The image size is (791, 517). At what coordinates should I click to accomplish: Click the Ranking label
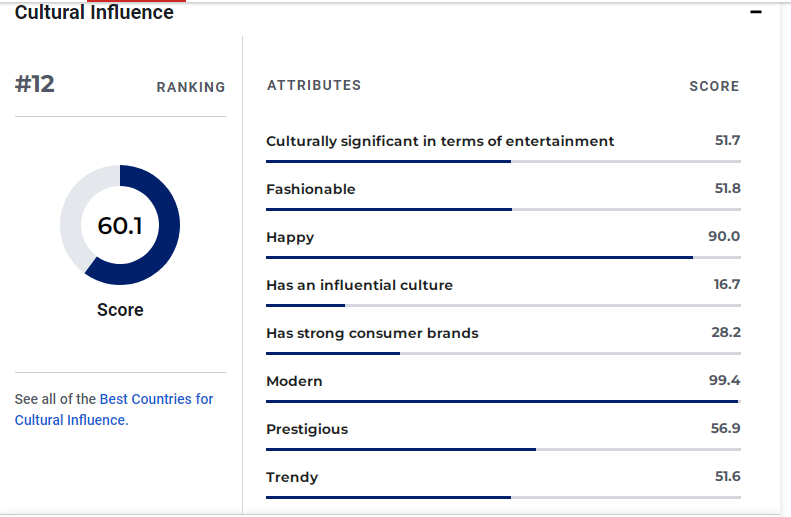coord(191,88)
